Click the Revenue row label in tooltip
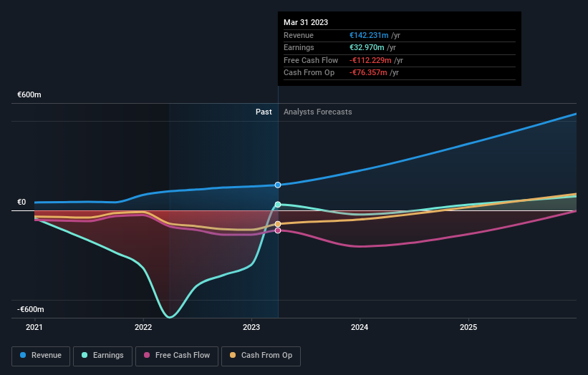This screenshot has width=588, height=375. pyautogui.click(x=299, y=35)
